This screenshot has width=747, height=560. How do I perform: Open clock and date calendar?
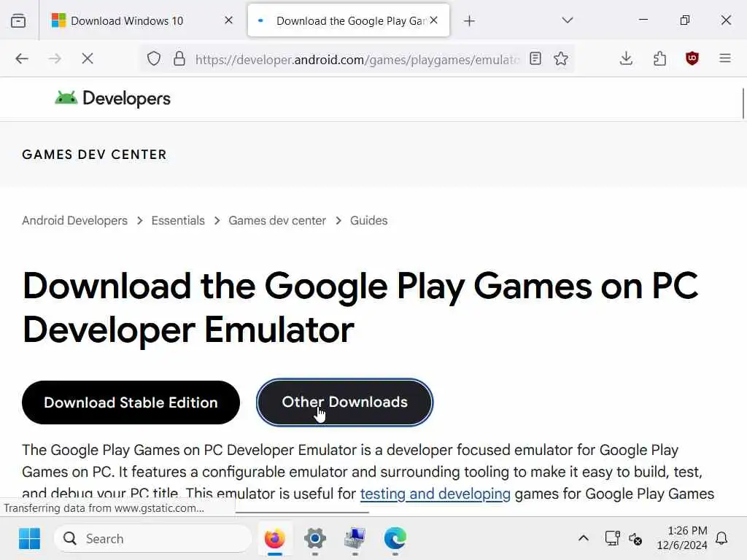click(x=682, y=538)
